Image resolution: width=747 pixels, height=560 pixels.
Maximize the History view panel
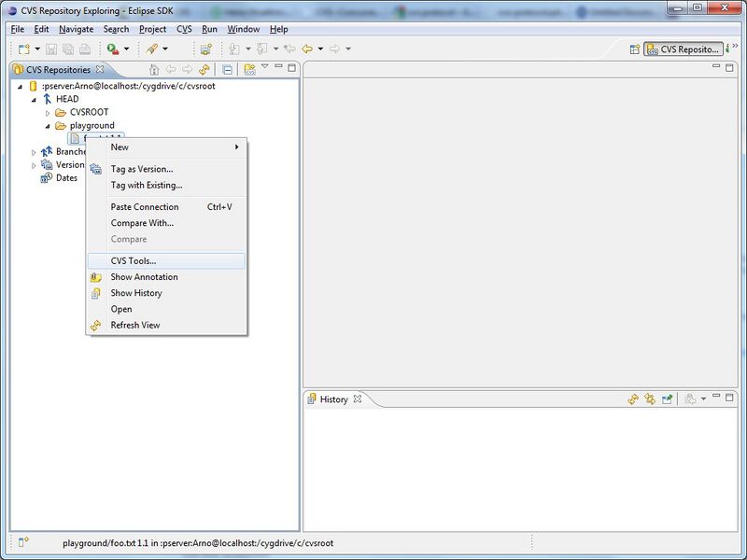729,398
